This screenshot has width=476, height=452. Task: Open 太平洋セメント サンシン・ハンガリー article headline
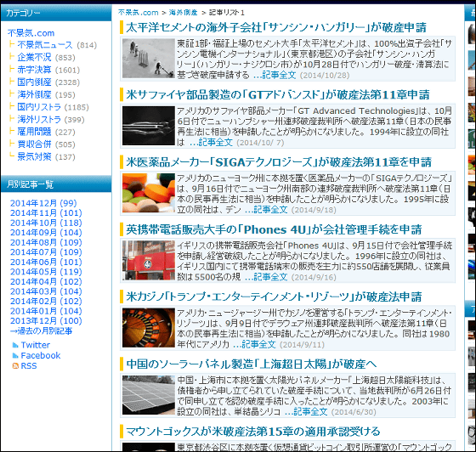coord(276,27)
